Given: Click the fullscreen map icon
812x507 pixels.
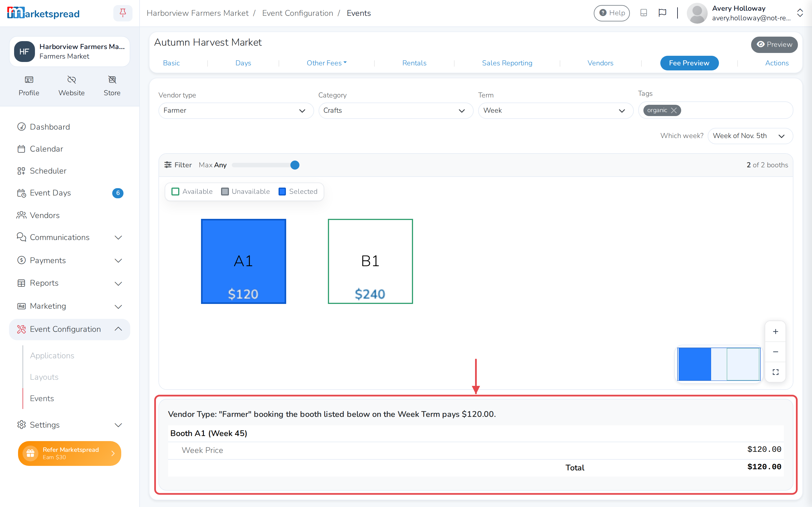Looking at the screenshot, I should coord(775,372).
